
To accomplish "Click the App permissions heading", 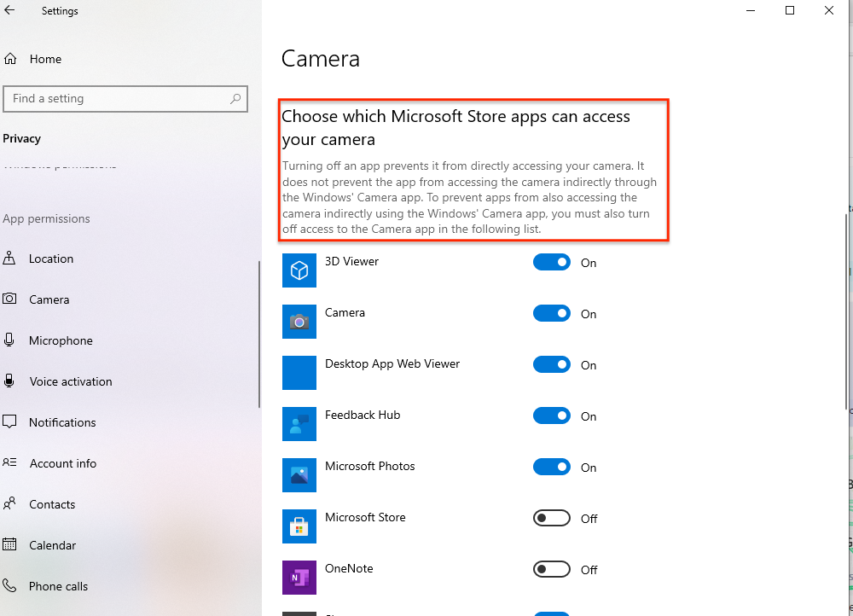I will (46, 218).
